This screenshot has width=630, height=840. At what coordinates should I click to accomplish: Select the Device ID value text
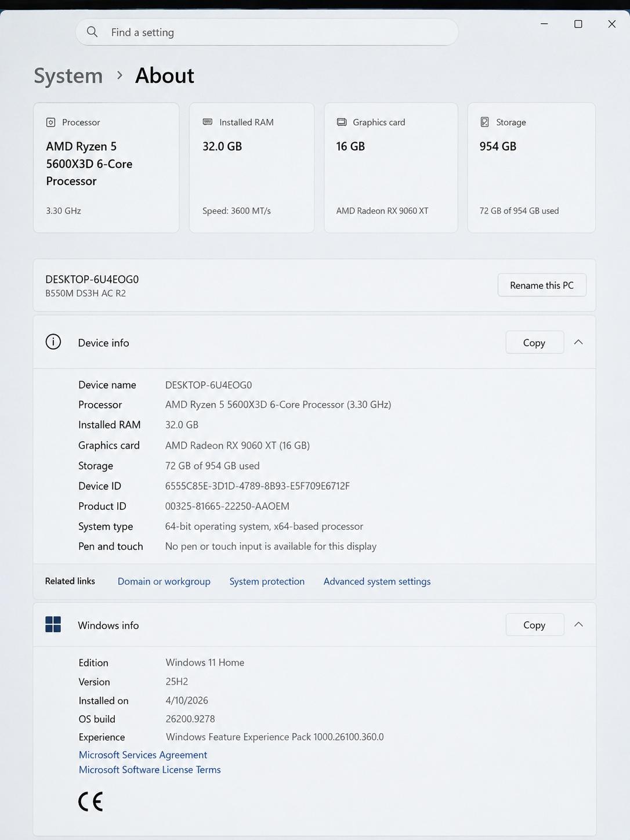[x=258, y=486]
